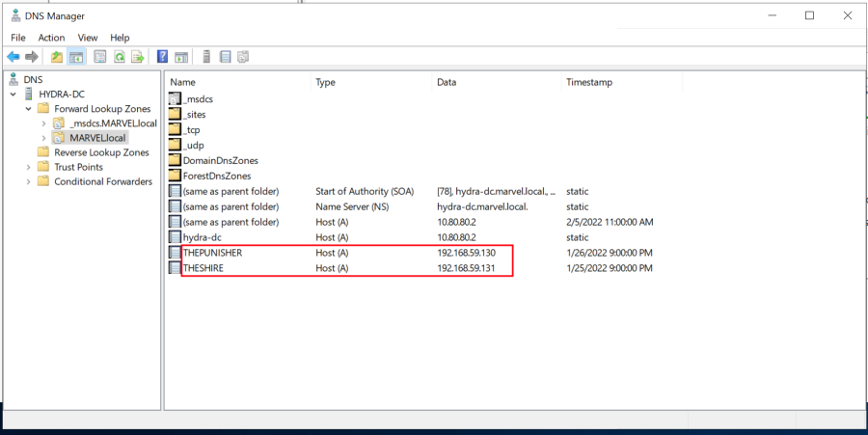Collapse the HYDRA-DC server node
The image size is (868, 435).
[x=14, y=95]
